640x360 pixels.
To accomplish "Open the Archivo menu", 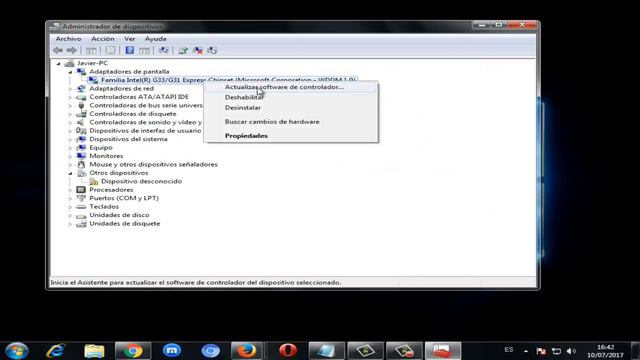I will [68, 39].
